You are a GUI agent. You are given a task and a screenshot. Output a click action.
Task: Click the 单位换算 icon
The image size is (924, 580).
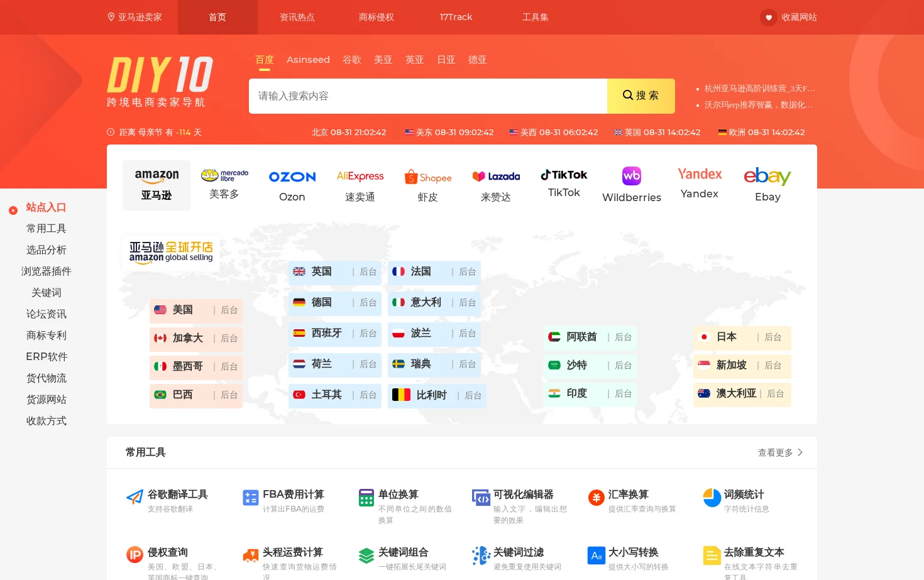pyautogui.click(x=366, y=498)
